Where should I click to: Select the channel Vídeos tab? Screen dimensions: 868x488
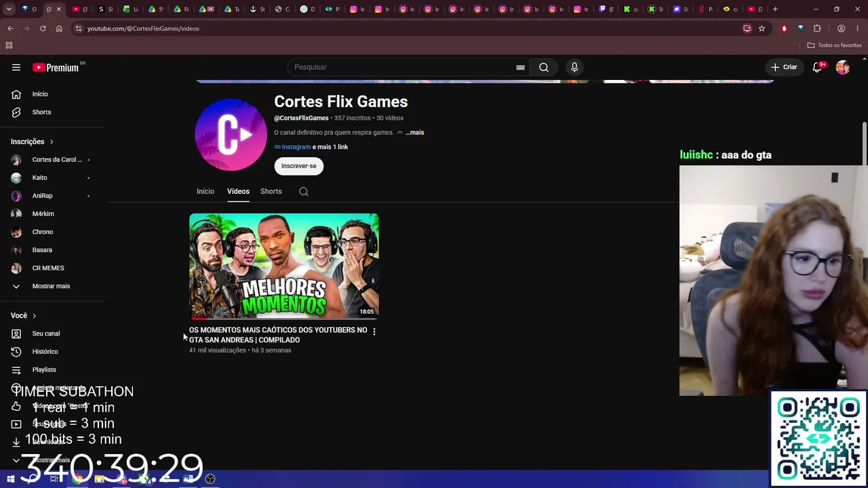click(238, 191)
